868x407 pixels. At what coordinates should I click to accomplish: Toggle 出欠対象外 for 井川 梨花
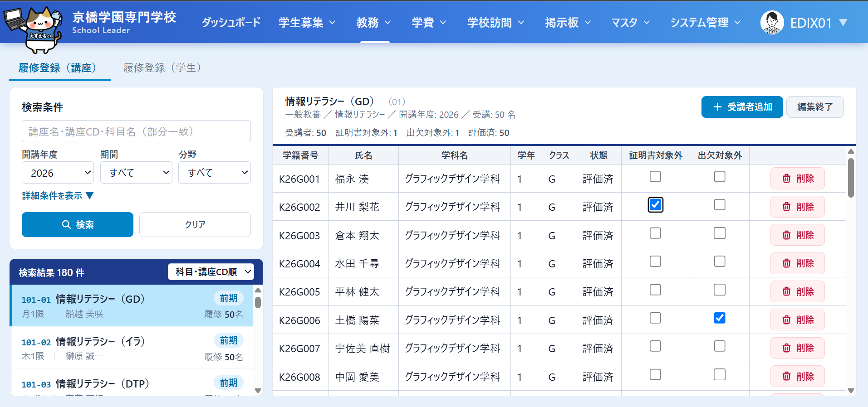point(720,205)
